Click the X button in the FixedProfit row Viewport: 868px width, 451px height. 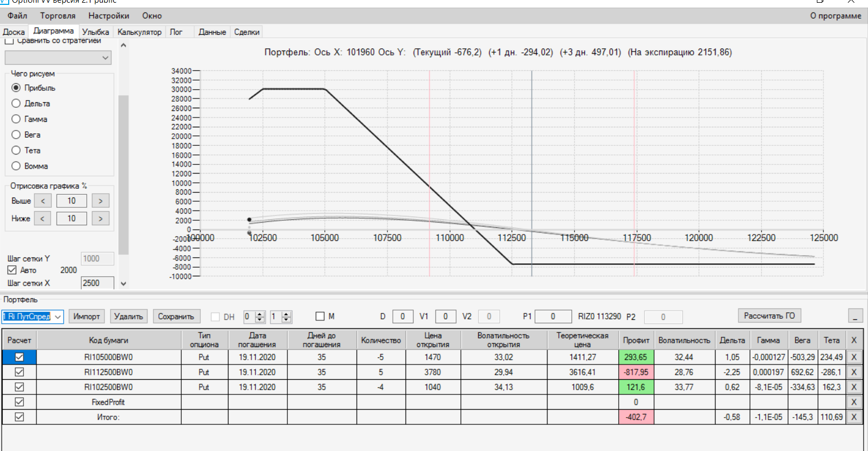click(x=854, y=402)
